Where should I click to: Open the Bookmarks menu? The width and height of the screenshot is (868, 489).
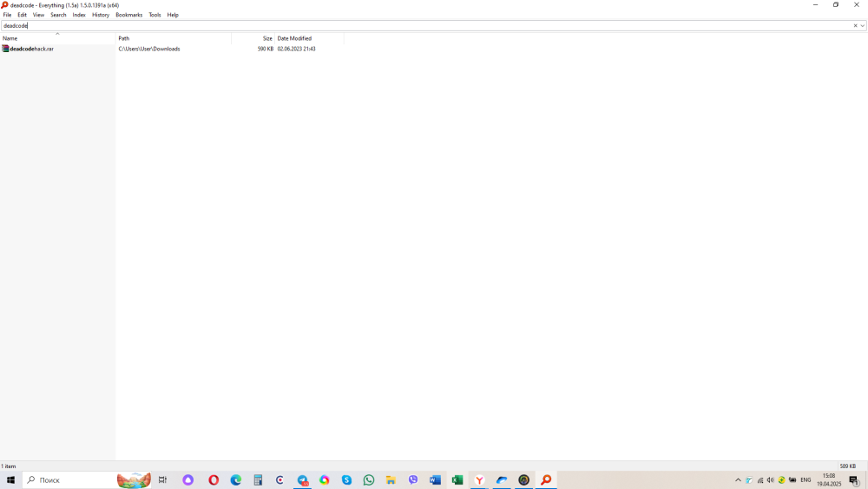129,15
